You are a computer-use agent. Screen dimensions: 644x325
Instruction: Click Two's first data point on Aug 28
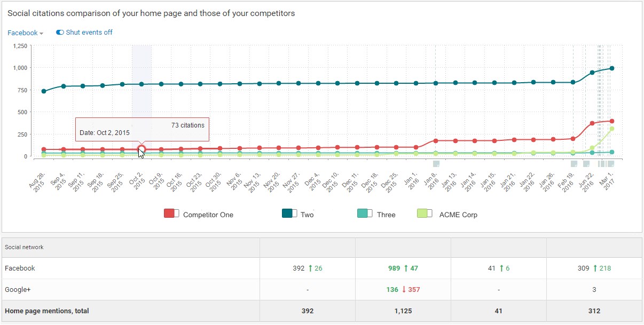pos(44,91)
